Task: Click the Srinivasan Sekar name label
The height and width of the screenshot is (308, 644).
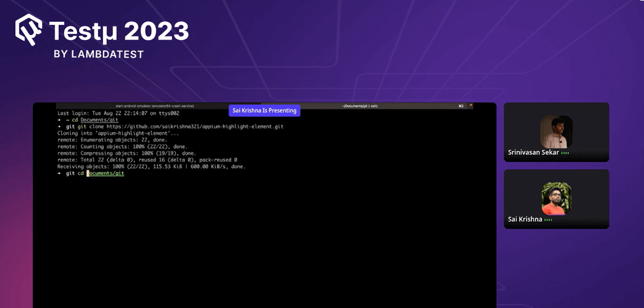Action: tap(533, 152)
